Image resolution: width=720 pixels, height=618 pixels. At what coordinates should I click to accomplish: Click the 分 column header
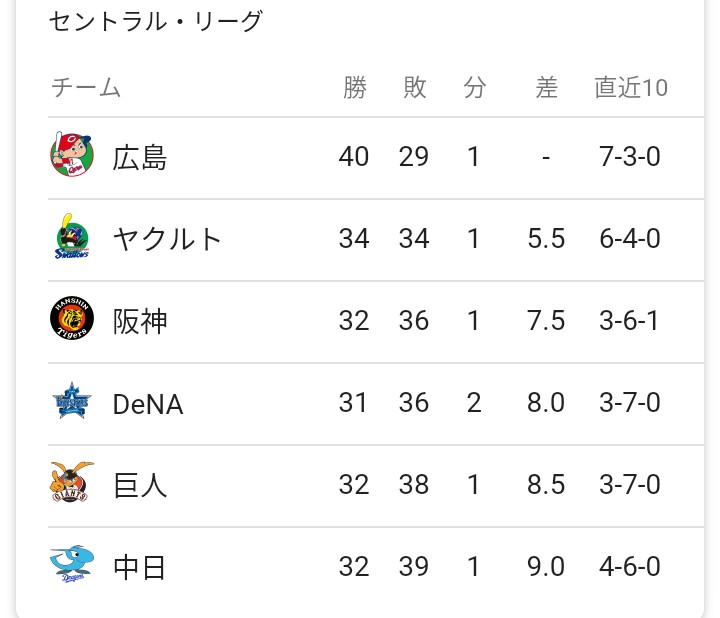(474, 87)
